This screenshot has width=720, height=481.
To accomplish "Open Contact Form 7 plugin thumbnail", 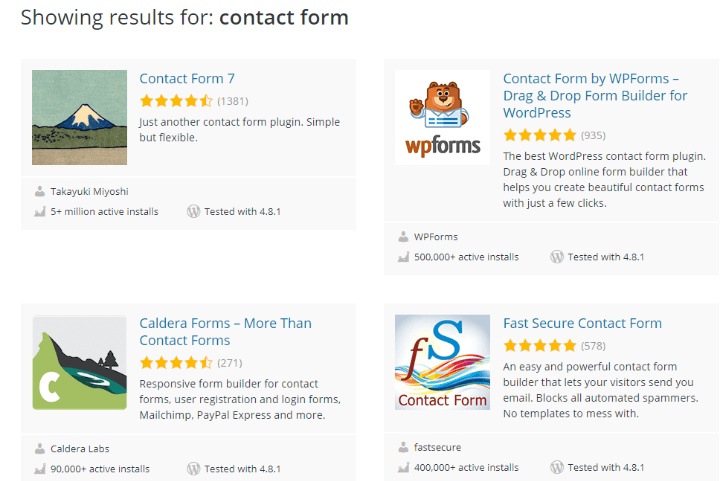I will 79,117.
